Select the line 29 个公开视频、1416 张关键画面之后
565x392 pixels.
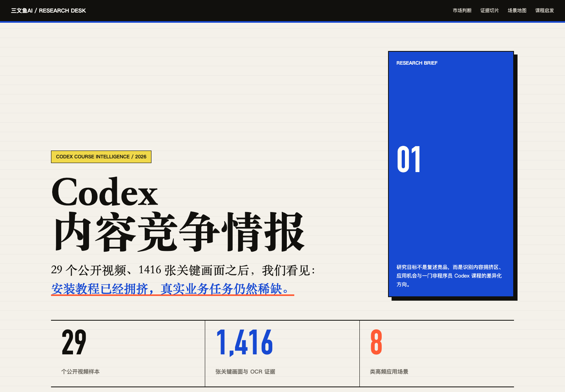[183, 270]
